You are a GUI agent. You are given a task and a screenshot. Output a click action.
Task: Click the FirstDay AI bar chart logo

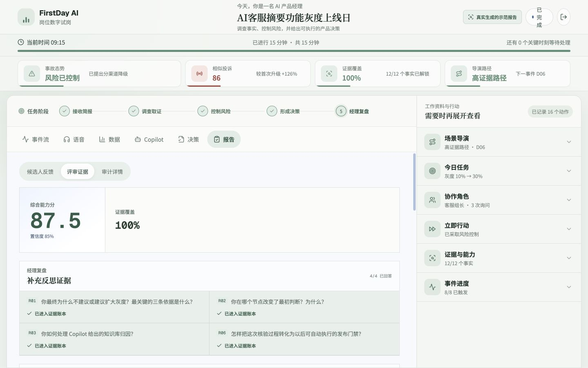click(26, 17)
